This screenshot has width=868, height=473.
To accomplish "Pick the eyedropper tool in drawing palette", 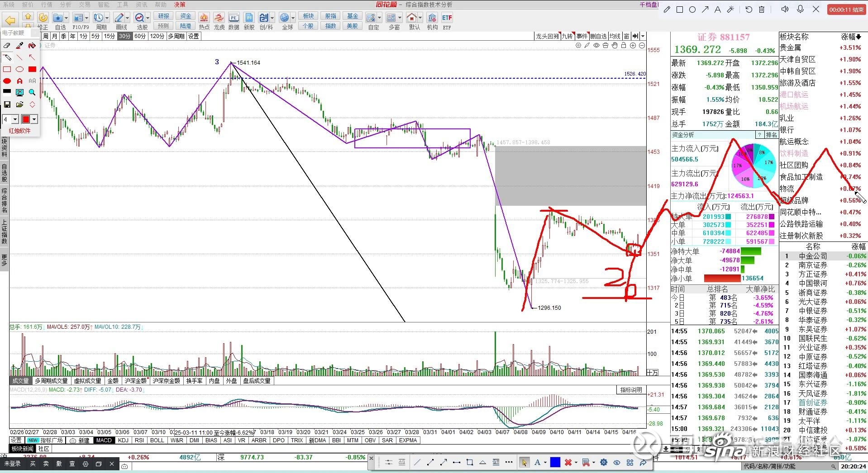I will pos(19,46).
